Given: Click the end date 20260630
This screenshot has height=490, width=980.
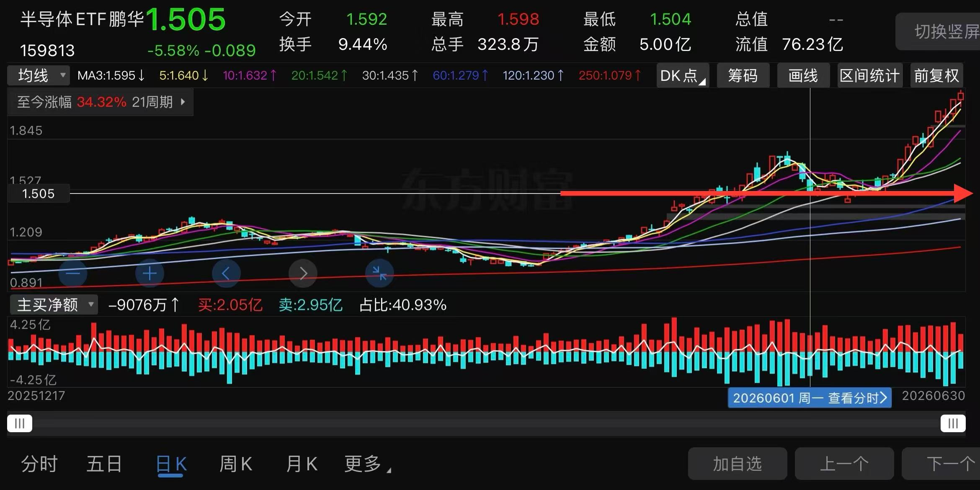Looking at the screenshot, I should pos(934,396).
